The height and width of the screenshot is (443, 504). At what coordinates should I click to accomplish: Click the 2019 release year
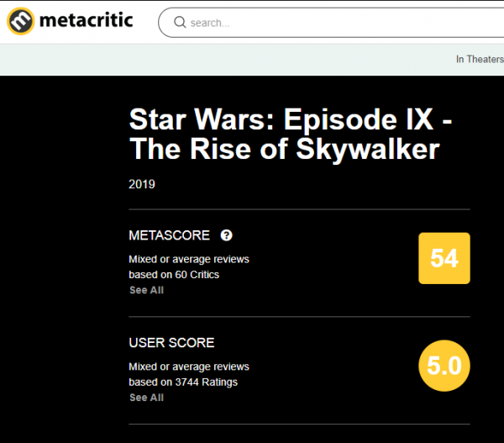tap(142, 184)
